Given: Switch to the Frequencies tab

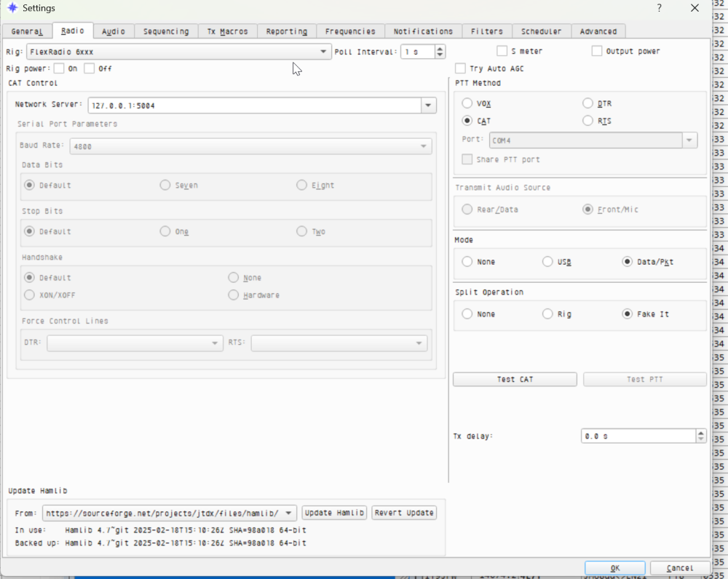Looking at the screenshot, I should (x=350, y=31).
